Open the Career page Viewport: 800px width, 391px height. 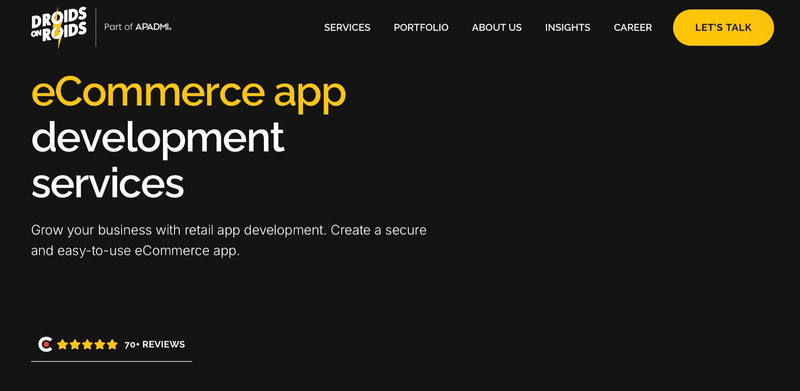[633, 28]
